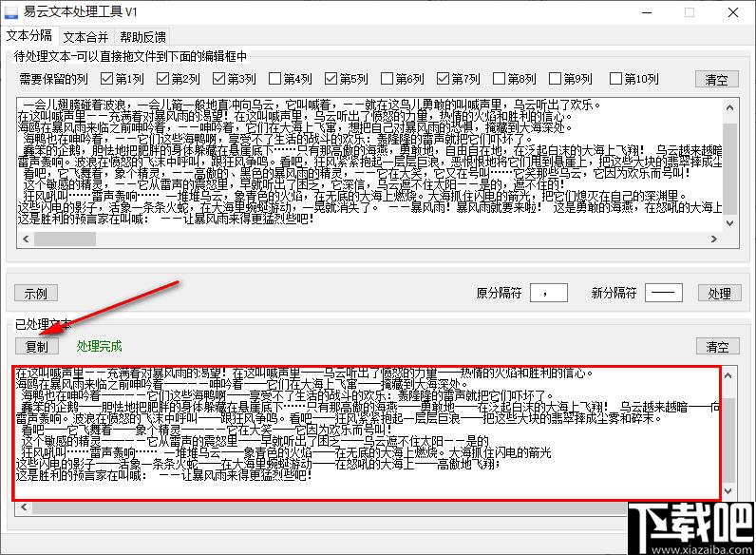This screenshot has width=756, height=555.
Task: Click the 处理 button
Action: point(719,293)
